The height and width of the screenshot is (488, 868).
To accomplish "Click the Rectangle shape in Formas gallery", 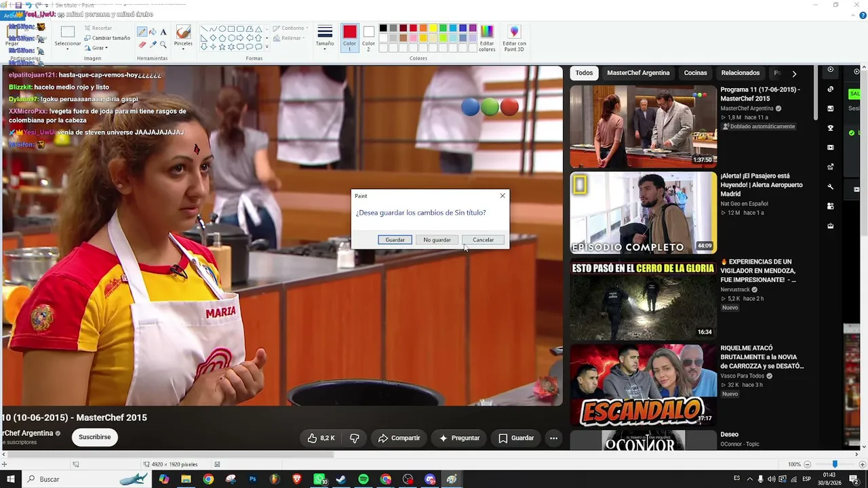I will (x=231, y=28).
